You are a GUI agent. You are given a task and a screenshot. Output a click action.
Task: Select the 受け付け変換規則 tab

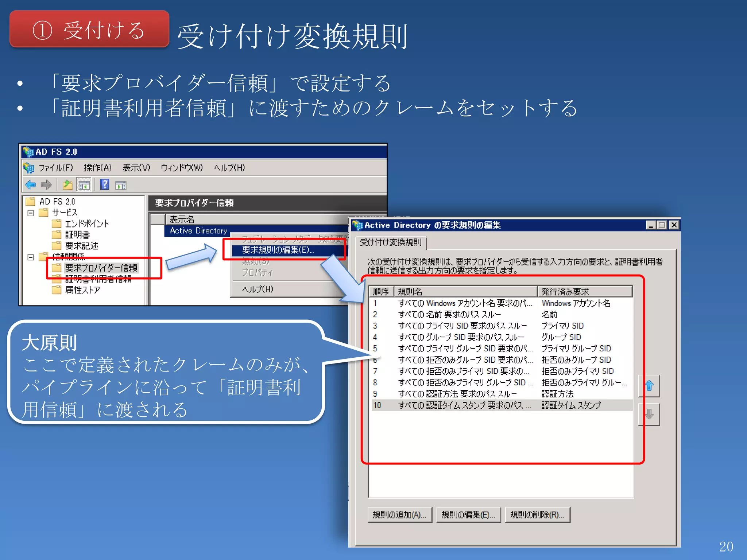391,242
